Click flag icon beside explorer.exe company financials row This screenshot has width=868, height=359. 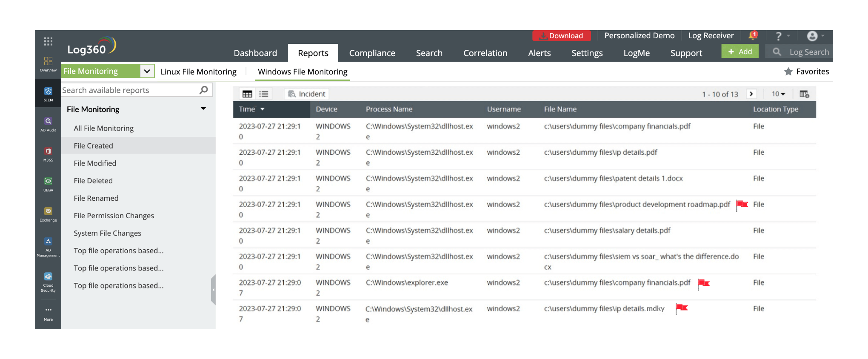click(x=704, y=284)
